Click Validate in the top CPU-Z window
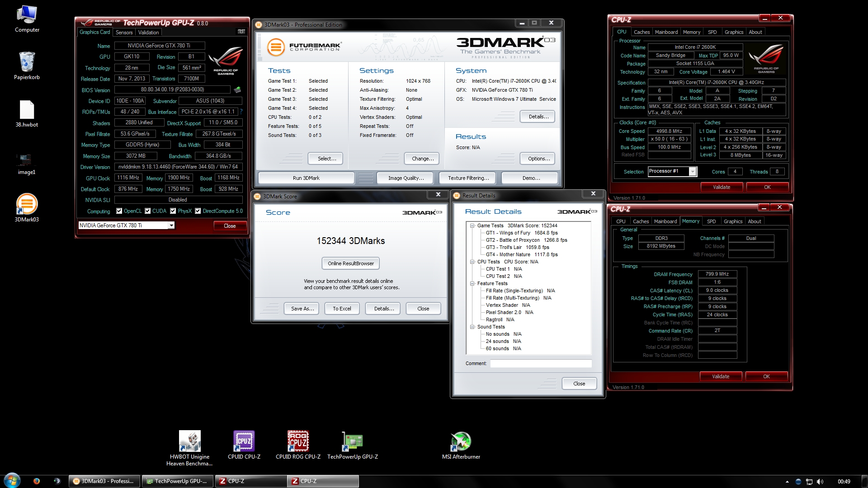Screen dimensions: 868x488 [722, 187]
